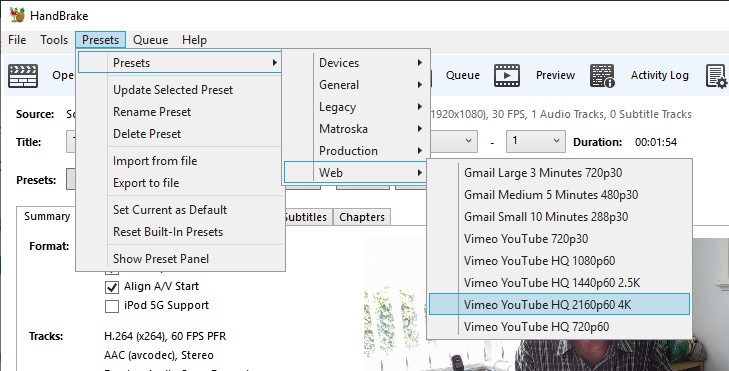Image resolution: width=729 pixels, height=371 pixels.
Task: Open the Presets submenu entry
Action: tap(180, 62)
